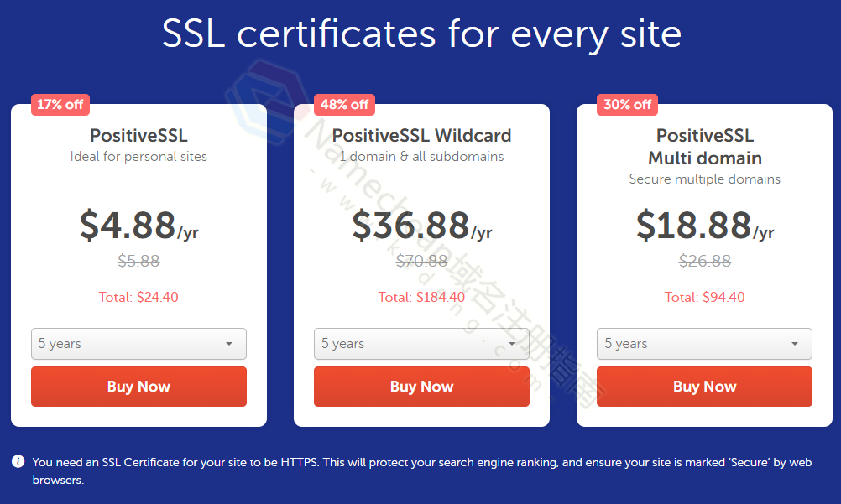Open the Multi domain years dropdown

[704, 344]
